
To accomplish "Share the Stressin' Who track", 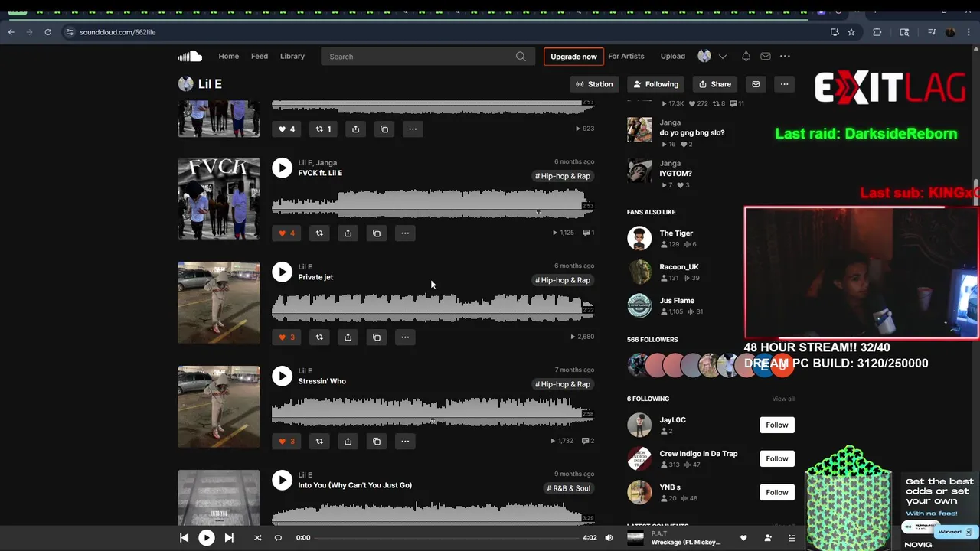I will click(x=348, y=441).
